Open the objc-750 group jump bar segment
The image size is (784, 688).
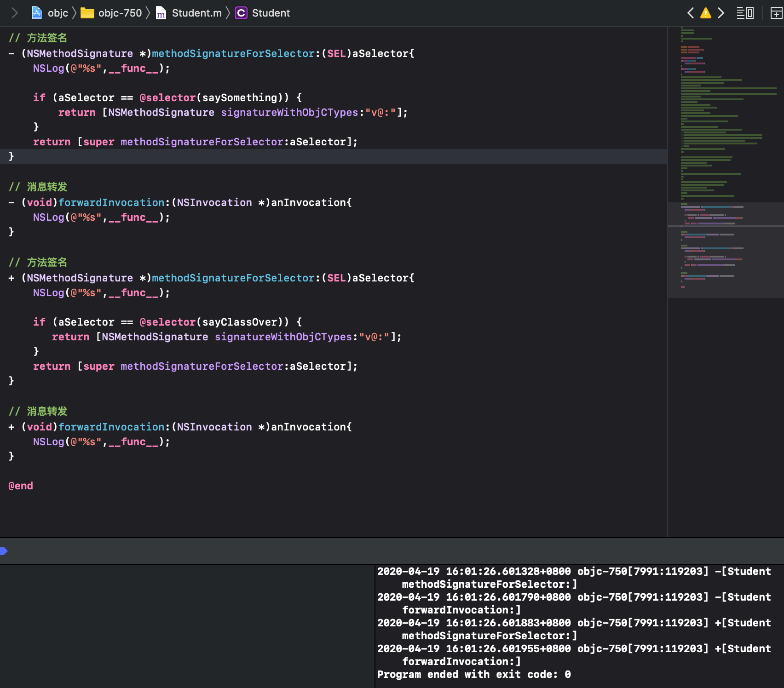(x=111, y=13)
